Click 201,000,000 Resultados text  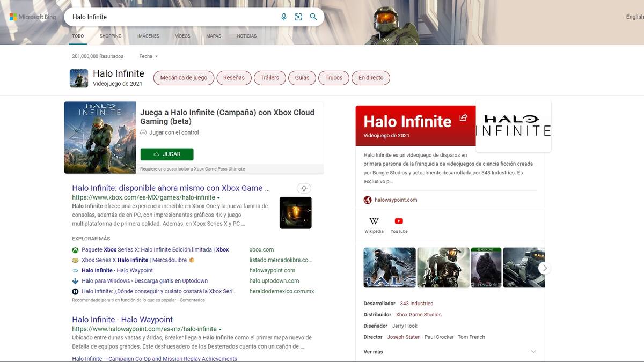[98, 56]
